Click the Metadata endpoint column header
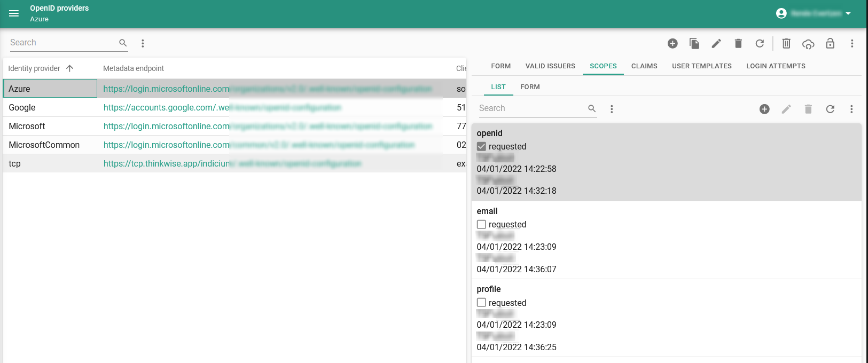The image size is (868, 363). (134, 68)
